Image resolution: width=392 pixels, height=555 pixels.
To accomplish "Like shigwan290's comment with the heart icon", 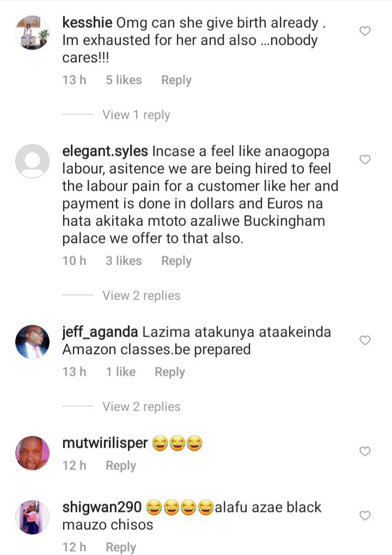I will pos(365,516).
